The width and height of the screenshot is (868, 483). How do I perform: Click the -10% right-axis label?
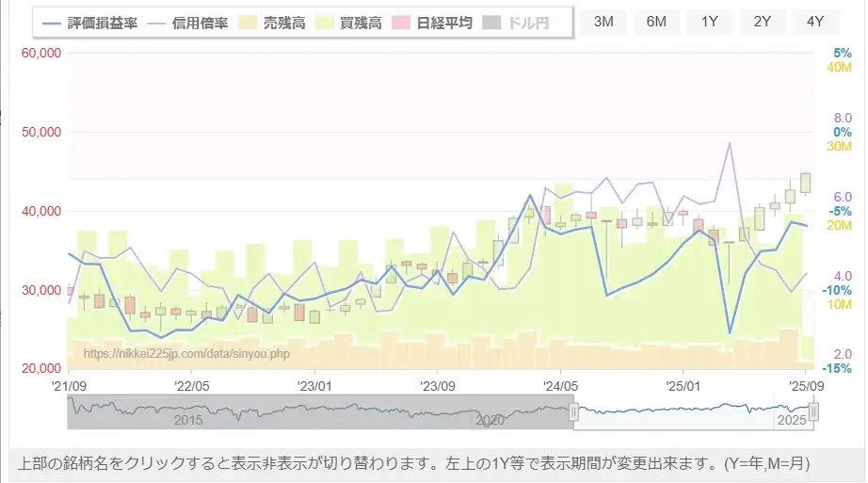pyautogui.click(x=837, y=290)
